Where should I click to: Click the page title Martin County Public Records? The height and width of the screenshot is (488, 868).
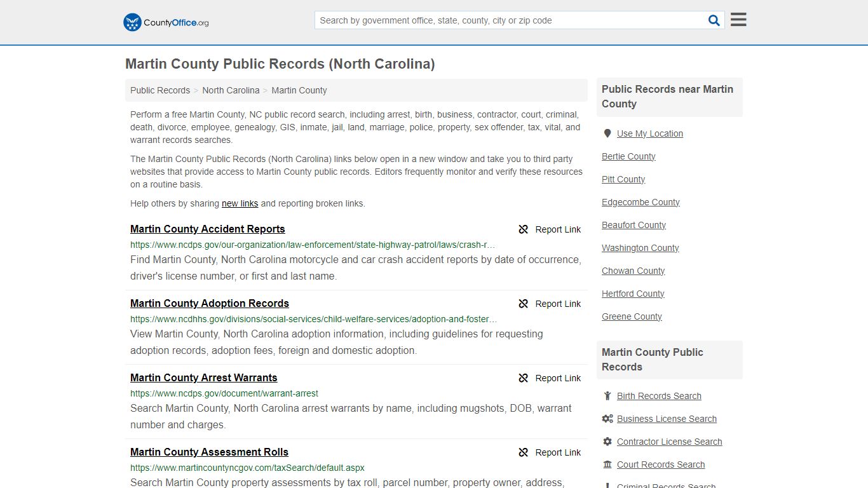[280, 64]
